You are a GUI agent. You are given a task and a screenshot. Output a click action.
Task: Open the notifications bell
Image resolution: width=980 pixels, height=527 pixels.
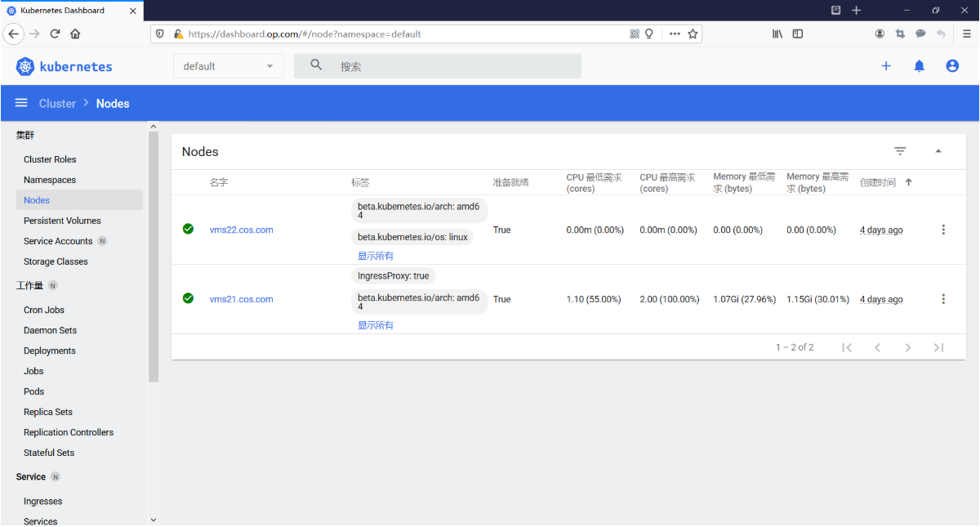[x=919, y=66]
